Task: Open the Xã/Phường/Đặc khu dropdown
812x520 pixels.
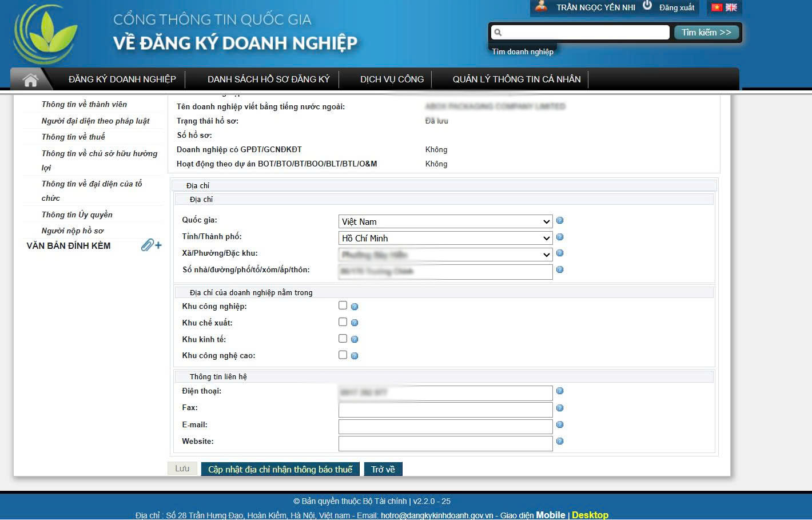Action: click(445, 255)
